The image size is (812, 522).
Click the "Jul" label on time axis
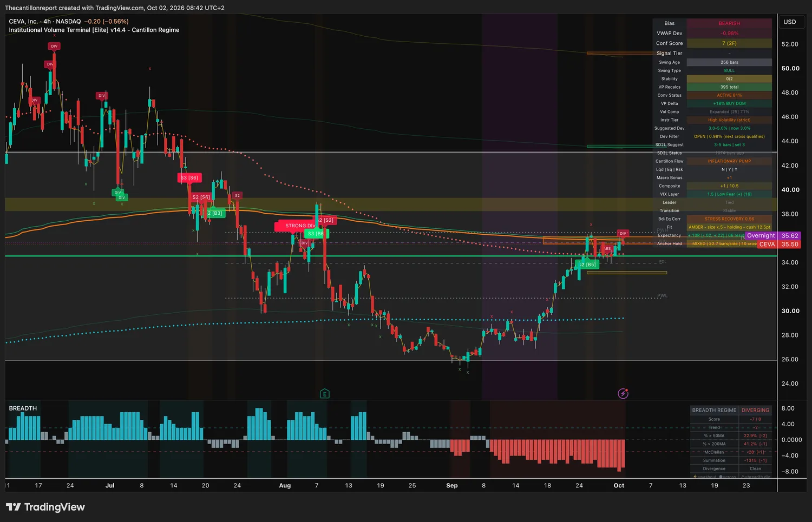(110, 485)
